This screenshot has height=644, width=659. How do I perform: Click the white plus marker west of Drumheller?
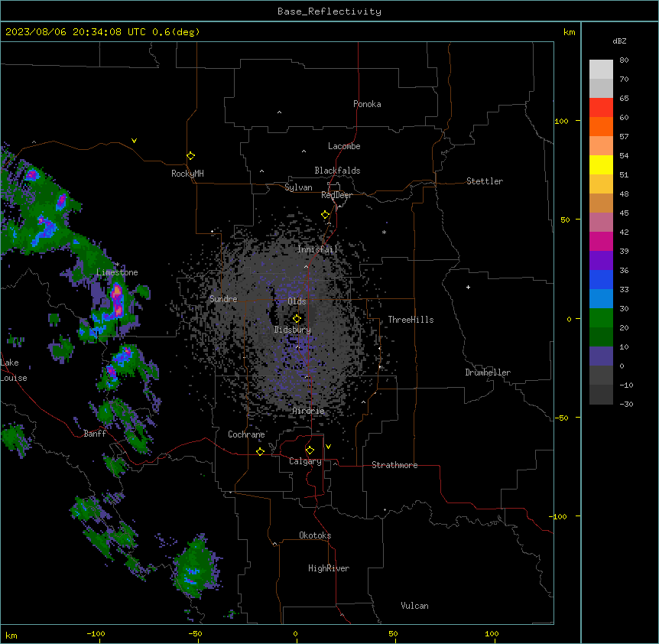[468, 287]
